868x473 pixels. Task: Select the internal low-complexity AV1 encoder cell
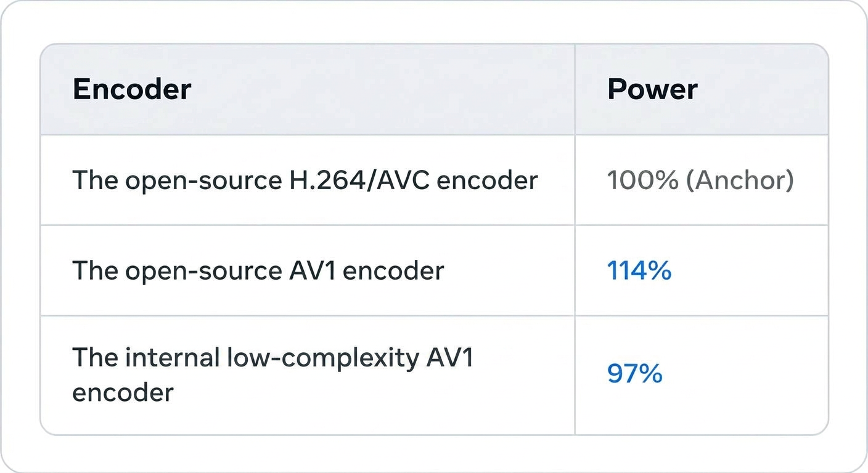(x=308, y=375)
